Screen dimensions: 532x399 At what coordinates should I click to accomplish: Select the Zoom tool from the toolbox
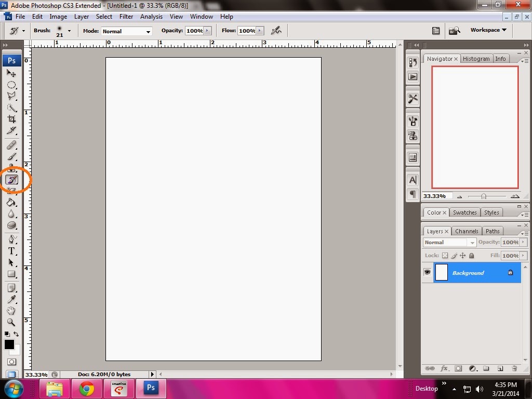tap(11, 322)
